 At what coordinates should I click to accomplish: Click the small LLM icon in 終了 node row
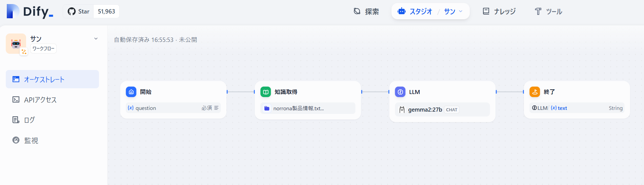click(x=535, y=108)
